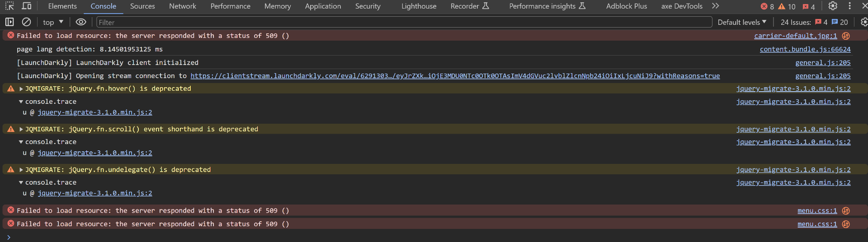
Task: Open the Default levels dropdown
Action: pos(742,22)
